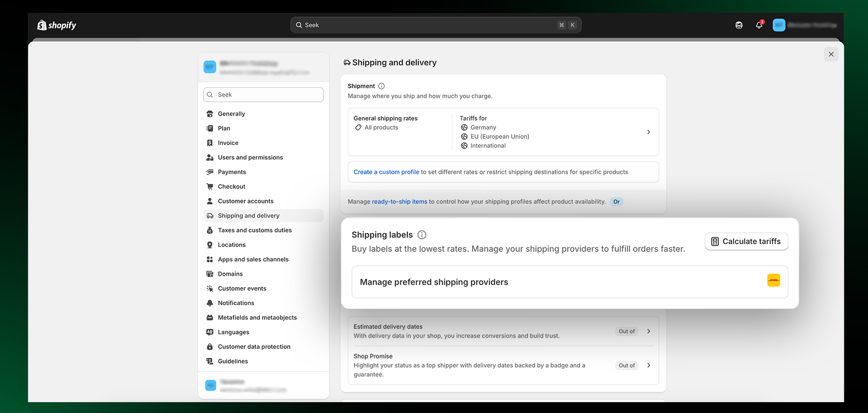Image resolution: width=868 pixels, height=413 pixels.
Task: Click the Invoice icon in sidebar
Action: [210, 143]
